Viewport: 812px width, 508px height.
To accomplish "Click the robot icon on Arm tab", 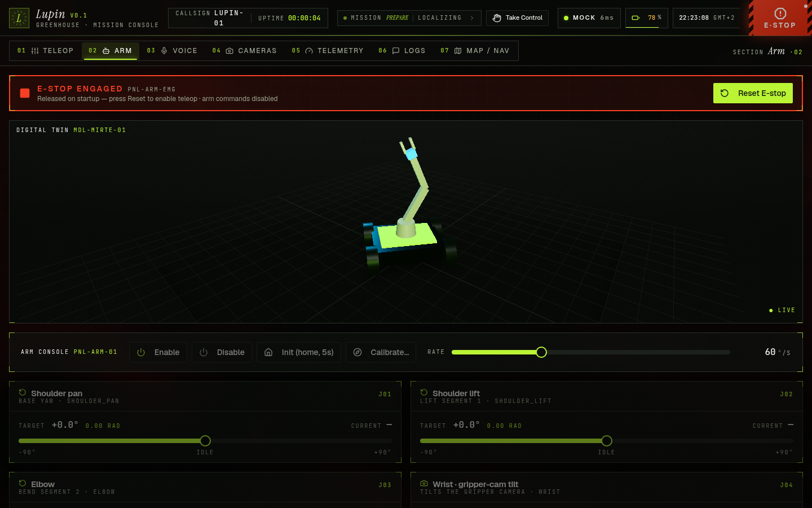I will point(106,51).
